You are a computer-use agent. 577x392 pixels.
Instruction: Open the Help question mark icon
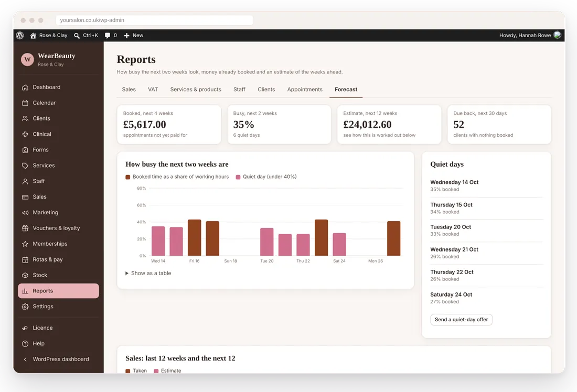click(x=25, y=344)
